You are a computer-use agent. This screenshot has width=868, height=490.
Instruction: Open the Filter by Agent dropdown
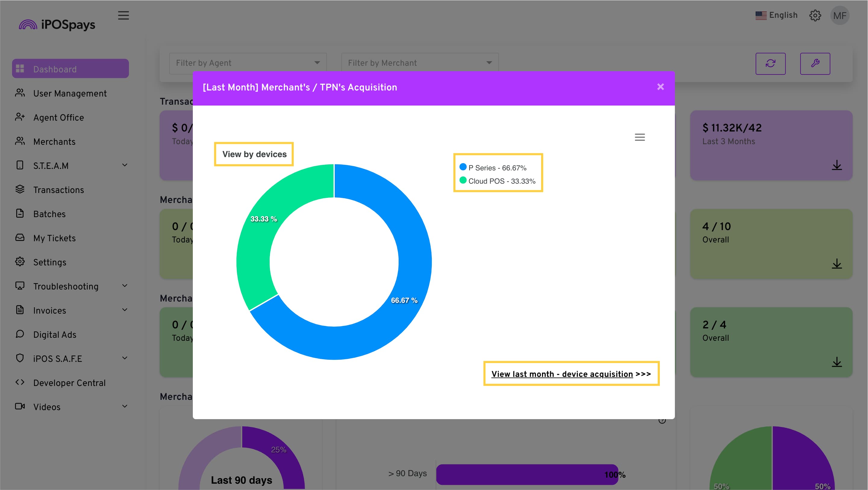tap(248, 63)
